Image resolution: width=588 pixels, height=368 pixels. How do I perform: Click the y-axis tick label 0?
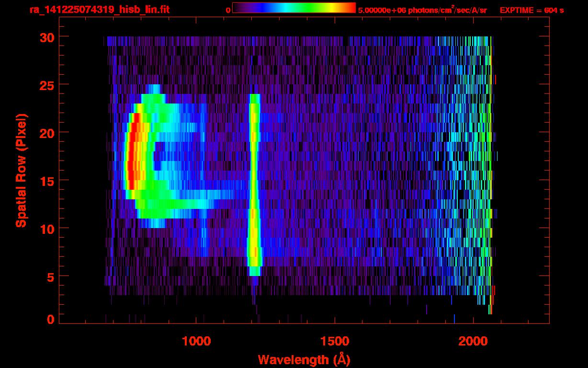pos(50,319)
